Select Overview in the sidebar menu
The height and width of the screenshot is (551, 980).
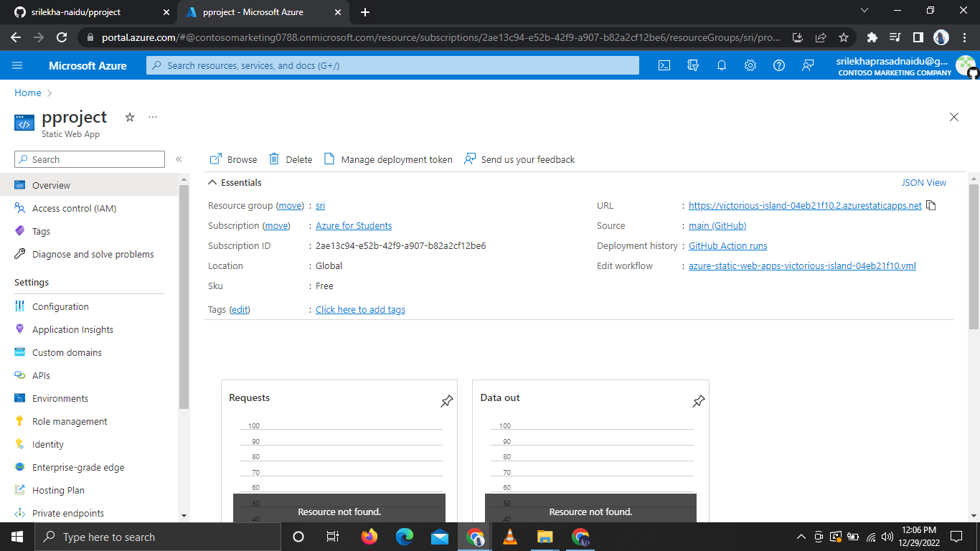[52, 185]
